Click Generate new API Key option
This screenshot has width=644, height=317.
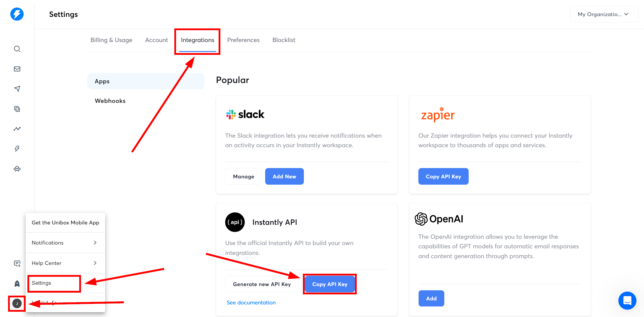pyautogui.click(x=262, y=284)
